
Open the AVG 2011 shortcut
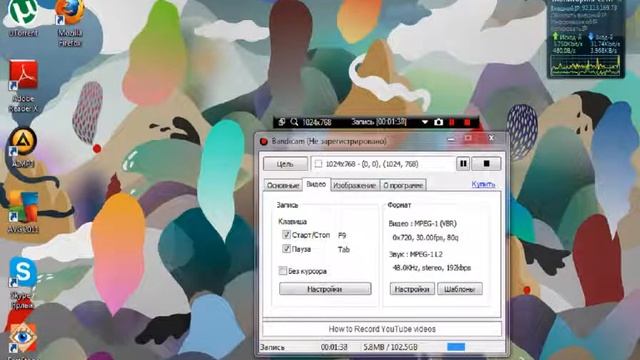click(23, 212)
